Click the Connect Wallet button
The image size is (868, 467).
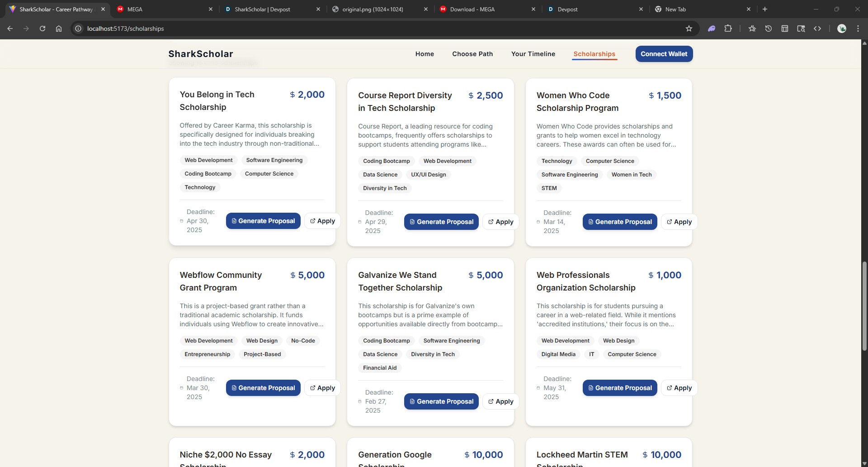(664, 54)
